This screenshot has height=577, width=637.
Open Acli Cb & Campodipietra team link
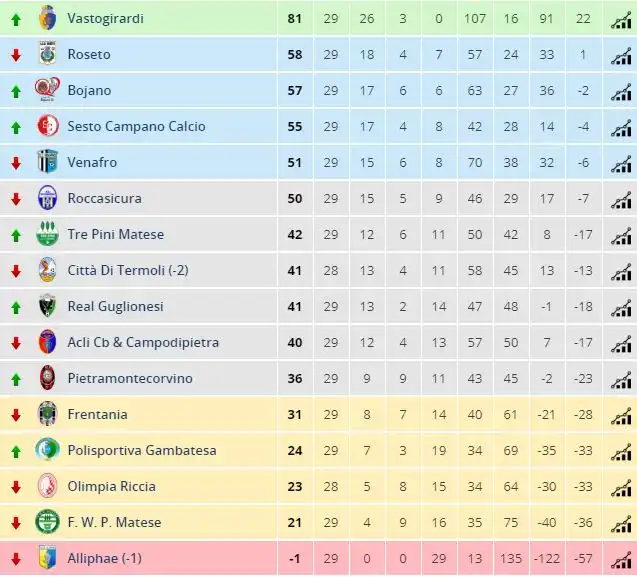(x=143, y=343)
